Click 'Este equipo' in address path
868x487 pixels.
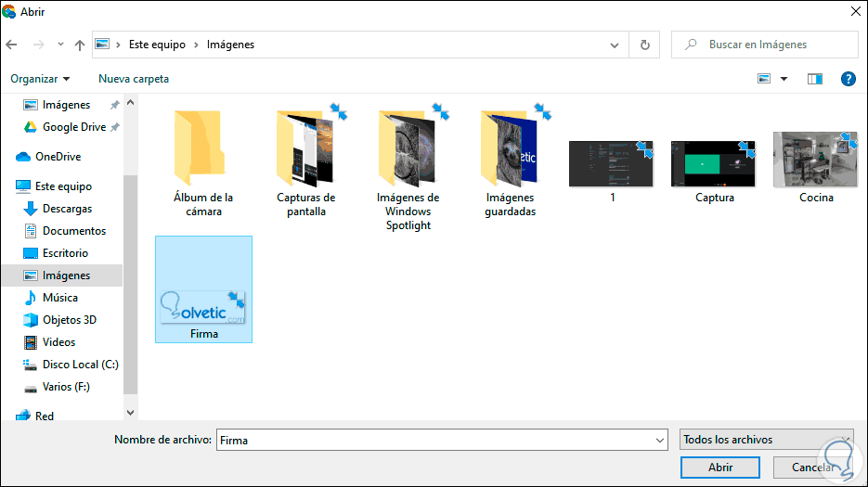coord(157,45)
